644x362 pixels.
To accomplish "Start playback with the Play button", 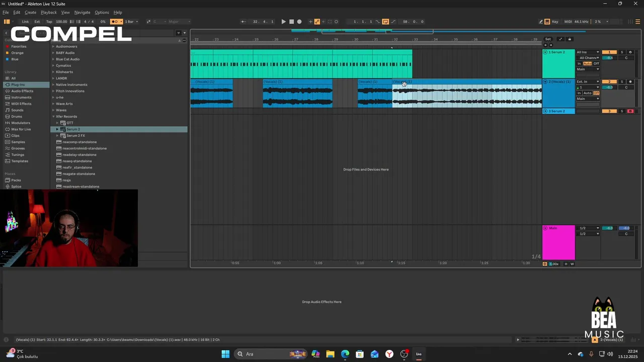I will tap(283, 22).
